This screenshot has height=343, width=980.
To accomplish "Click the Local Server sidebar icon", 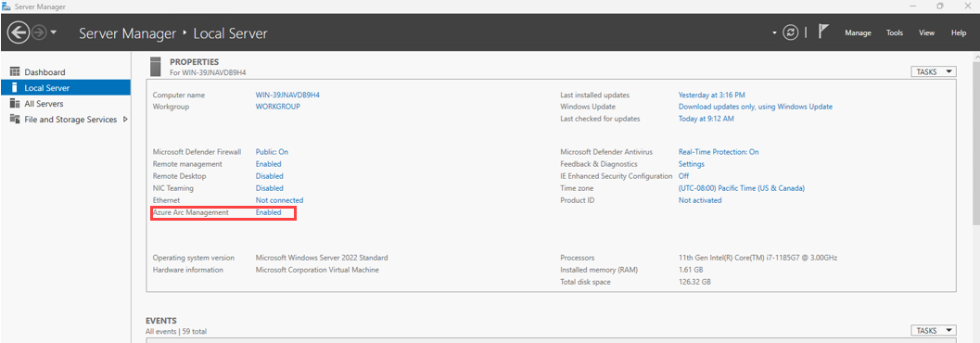I will 15,88.
